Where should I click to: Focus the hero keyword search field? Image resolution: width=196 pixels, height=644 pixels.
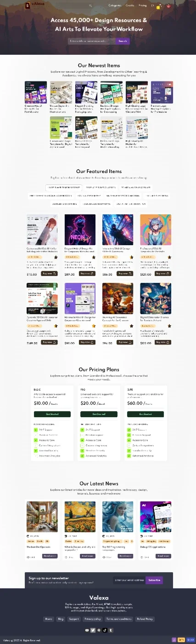pos(91,41)
